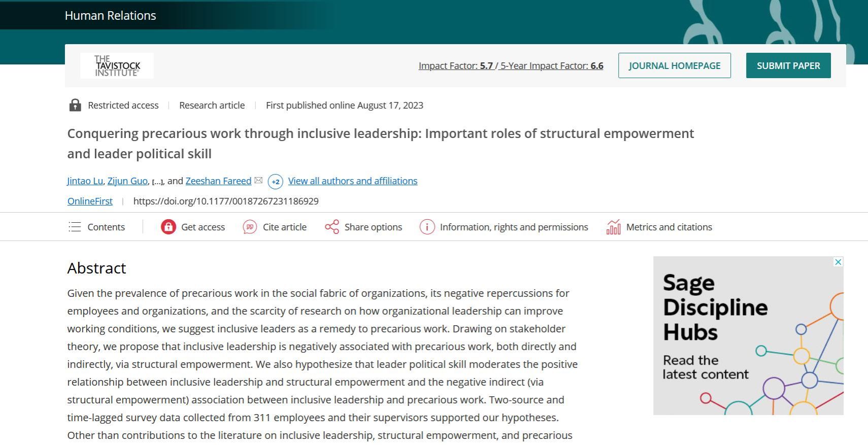Open View all authors and affiliations
Image resolution: width=868 pixels, height=445 pixels.
point(352,181)
